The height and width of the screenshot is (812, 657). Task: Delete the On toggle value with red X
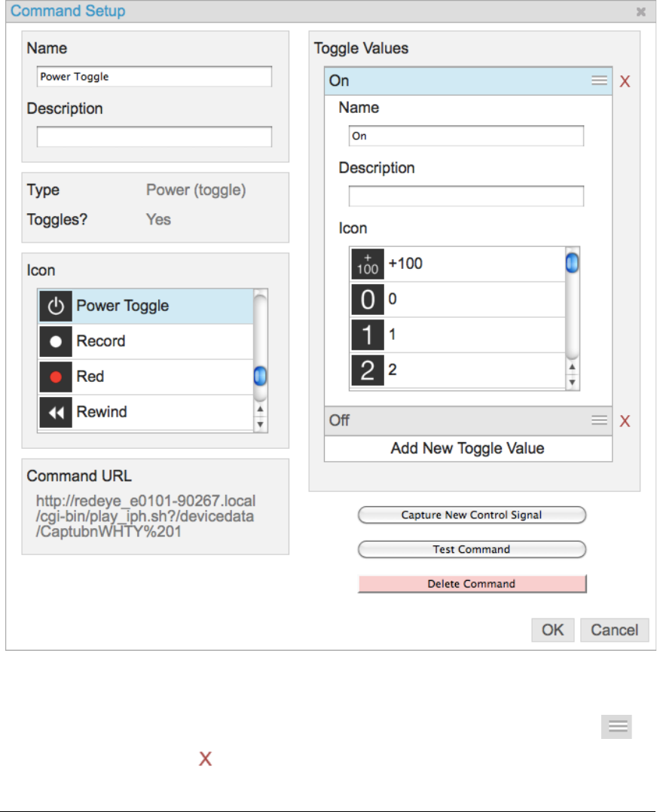pyautogui.click(x=625, y=81)
